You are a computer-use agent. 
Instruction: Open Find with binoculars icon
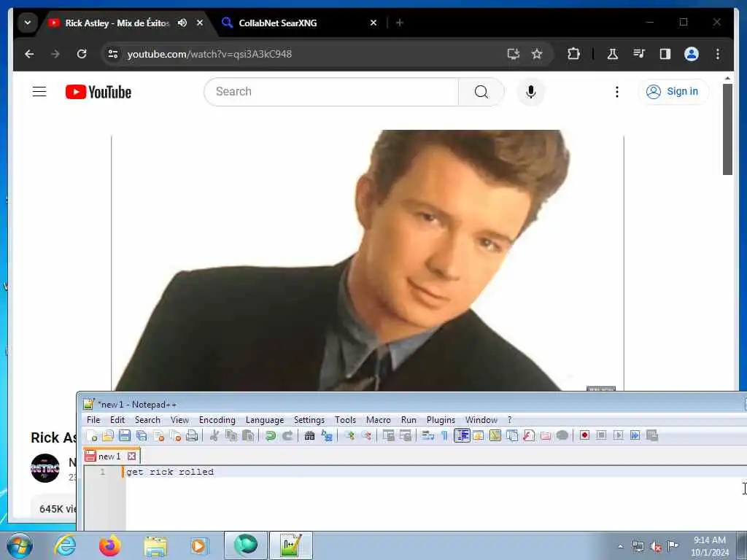pyautogui.click(x=309, y=435)
